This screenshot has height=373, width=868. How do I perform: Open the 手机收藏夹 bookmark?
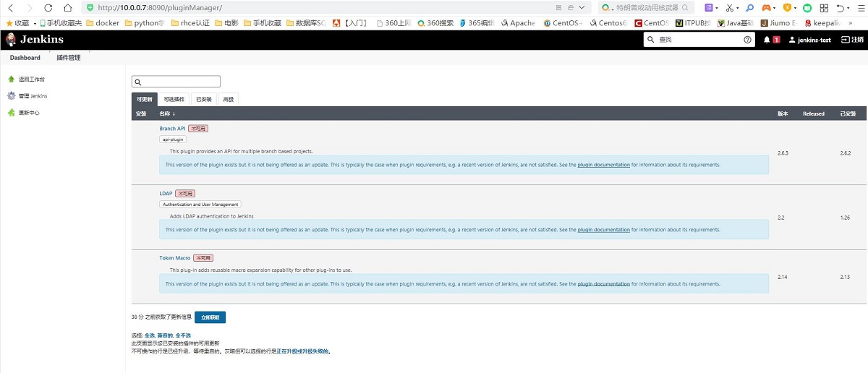61,23
